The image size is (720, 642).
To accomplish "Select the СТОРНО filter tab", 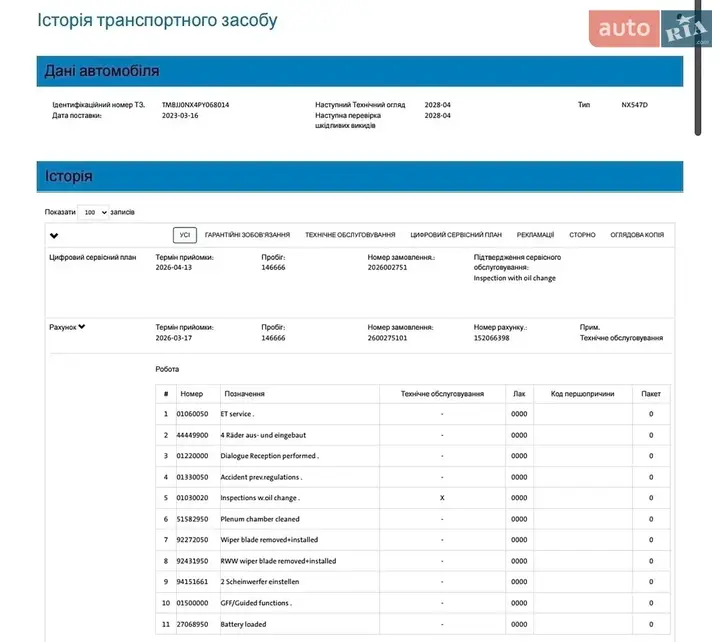I will [582, 235].
